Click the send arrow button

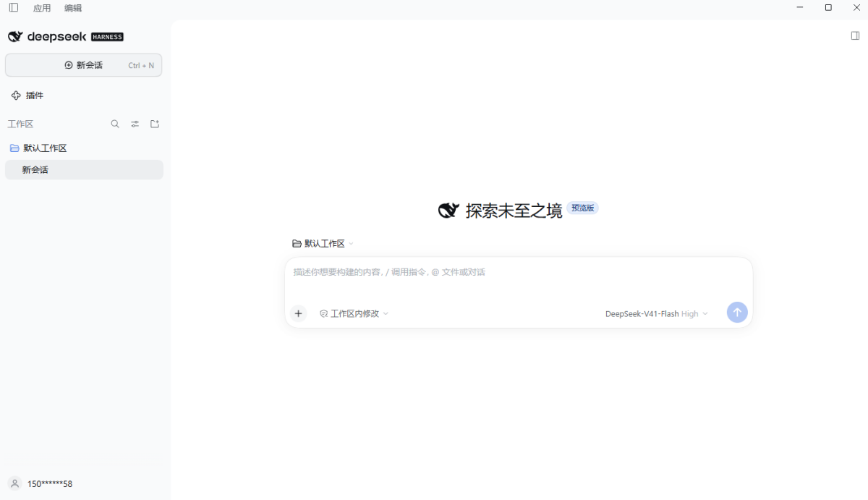737,313
